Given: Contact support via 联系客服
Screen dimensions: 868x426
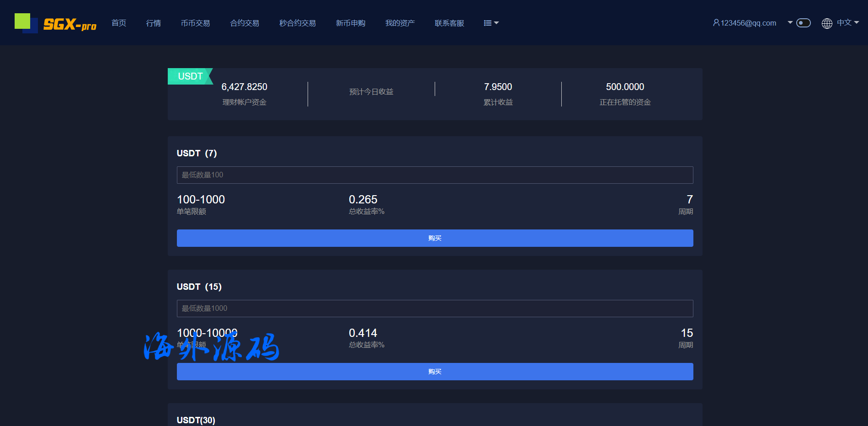Looking at the screenshot, I should [x=449, y=23].
